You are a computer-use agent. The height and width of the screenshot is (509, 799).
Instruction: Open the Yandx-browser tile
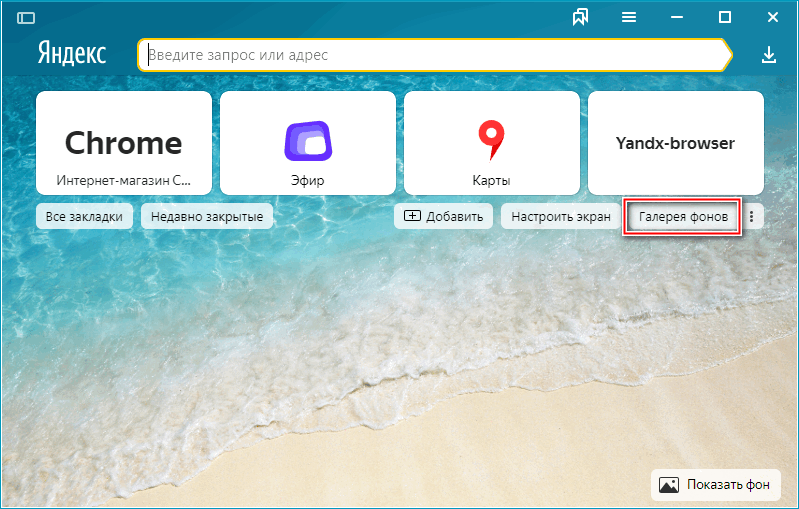675,143
